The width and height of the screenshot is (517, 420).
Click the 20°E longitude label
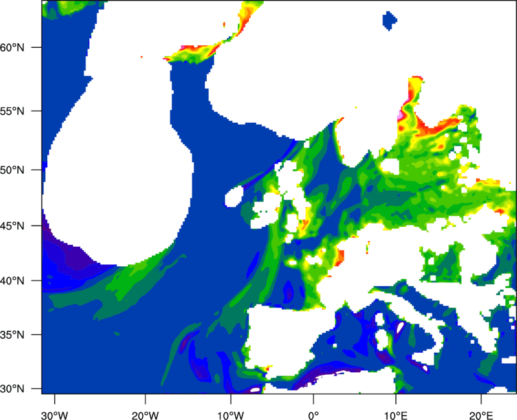(x=481, y=415)
